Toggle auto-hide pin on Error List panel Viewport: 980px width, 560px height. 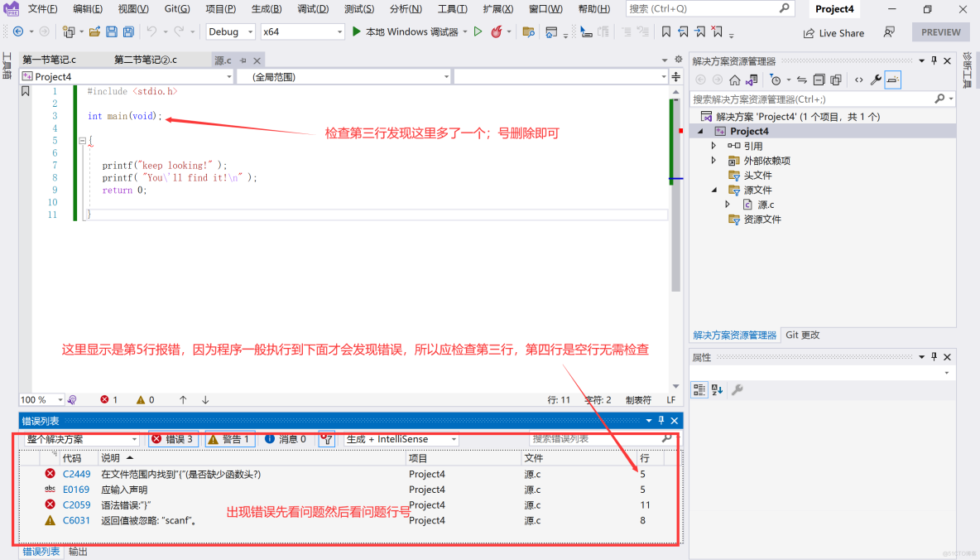point(661,421)
